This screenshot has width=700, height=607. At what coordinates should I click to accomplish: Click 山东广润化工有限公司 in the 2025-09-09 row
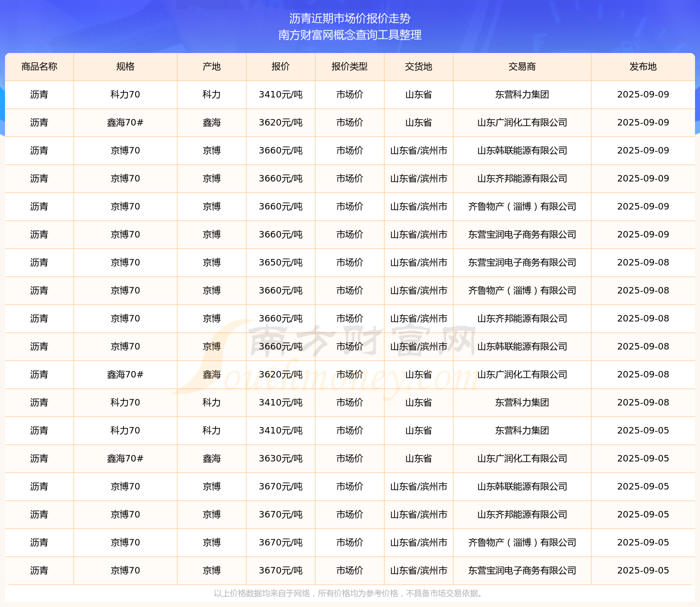(x=522, y=122)
